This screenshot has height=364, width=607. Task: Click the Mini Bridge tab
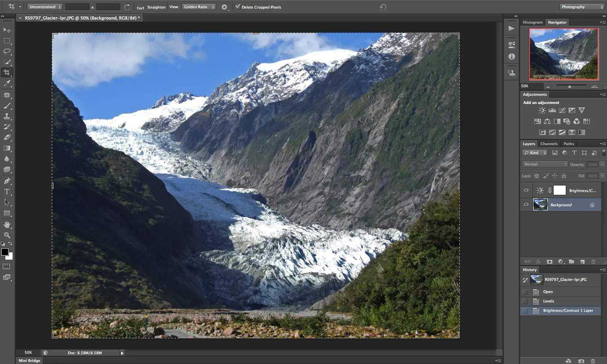point(29,361)
